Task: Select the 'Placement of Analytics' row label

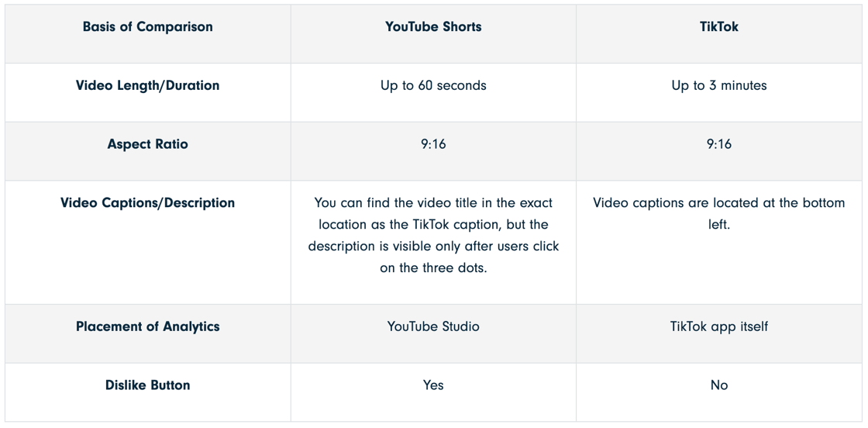Action: point(147,326)
